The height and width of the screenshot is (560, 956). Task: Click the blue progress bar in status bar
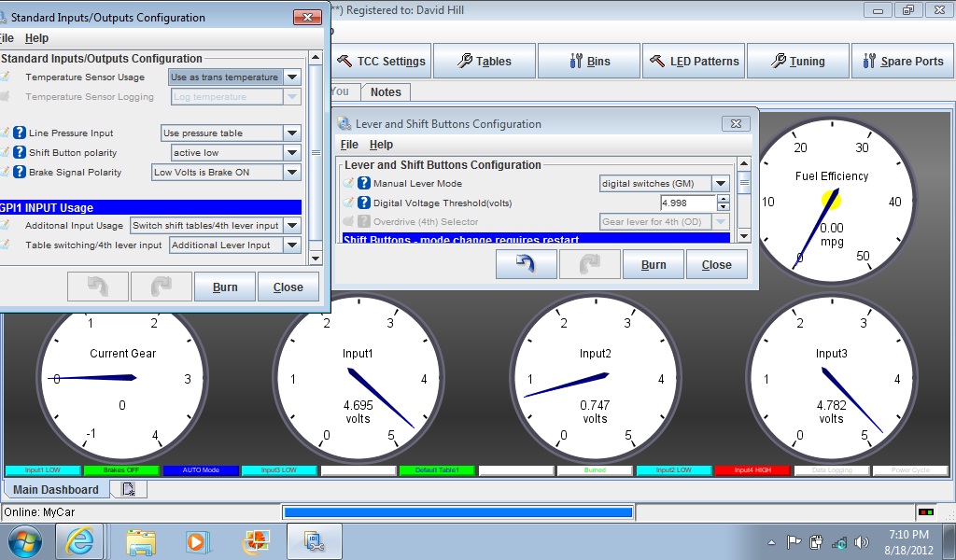click(457, 512)
